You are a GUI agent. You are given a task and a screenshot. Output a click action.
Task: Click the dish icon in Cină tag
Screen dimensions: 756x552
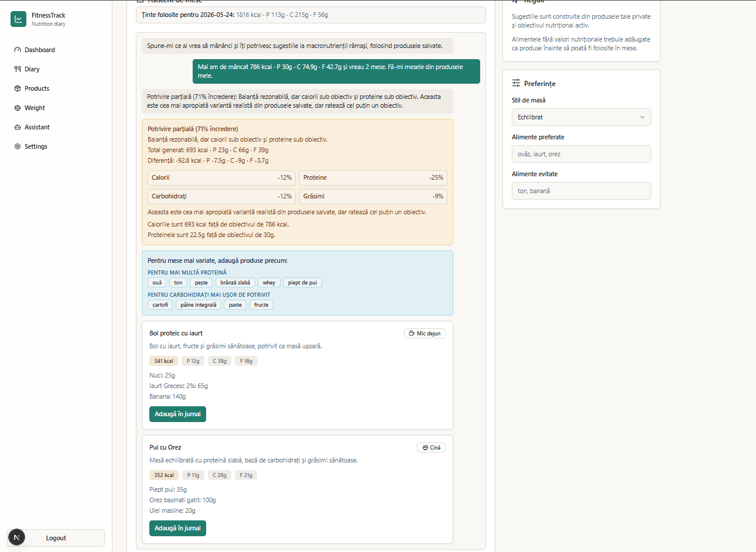click(425, 448)
